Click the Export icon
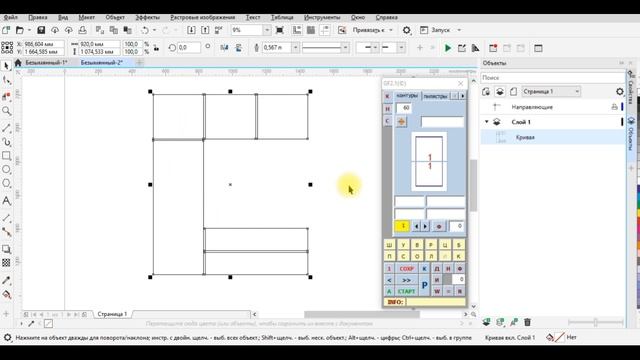The height and width of the screenshot is (360, 640). click(205, 30)
